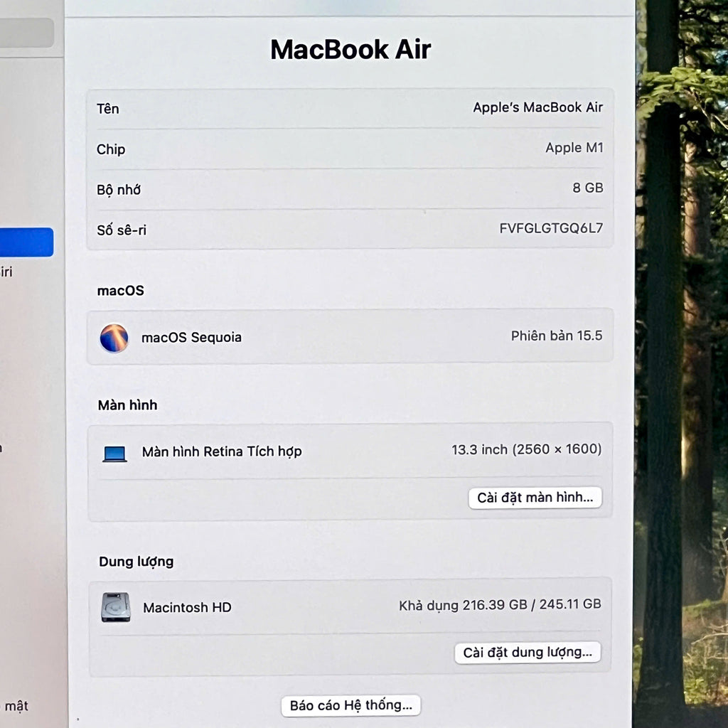Click the Macintosh HD drive icon
The image size is (728, 728).
point(116,607)
